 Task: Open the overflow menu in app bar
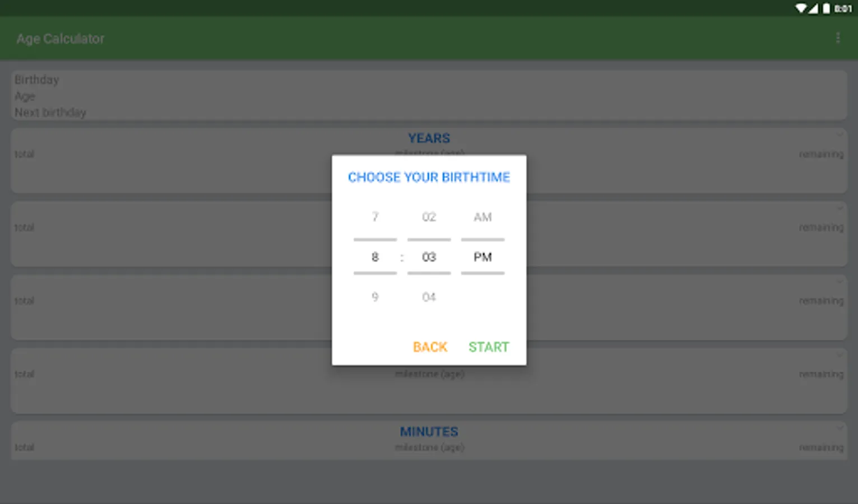(838, 38)
